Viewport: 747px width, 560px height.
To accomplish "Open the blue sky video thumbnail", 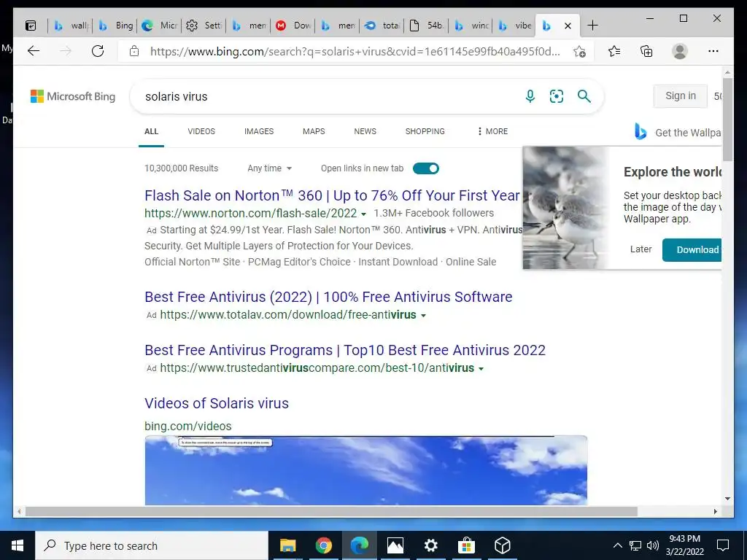I will click(x=366, y=470).
